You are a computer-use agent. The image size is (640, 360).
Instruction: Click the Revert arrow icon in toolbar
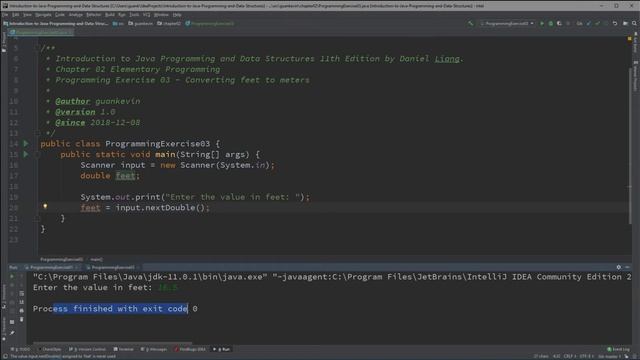coord(615,24)
